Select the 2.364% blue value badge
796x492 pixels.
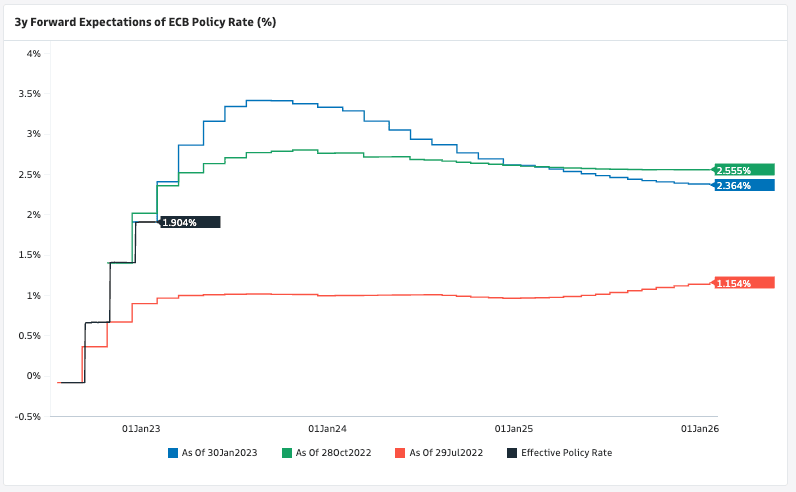745,185
